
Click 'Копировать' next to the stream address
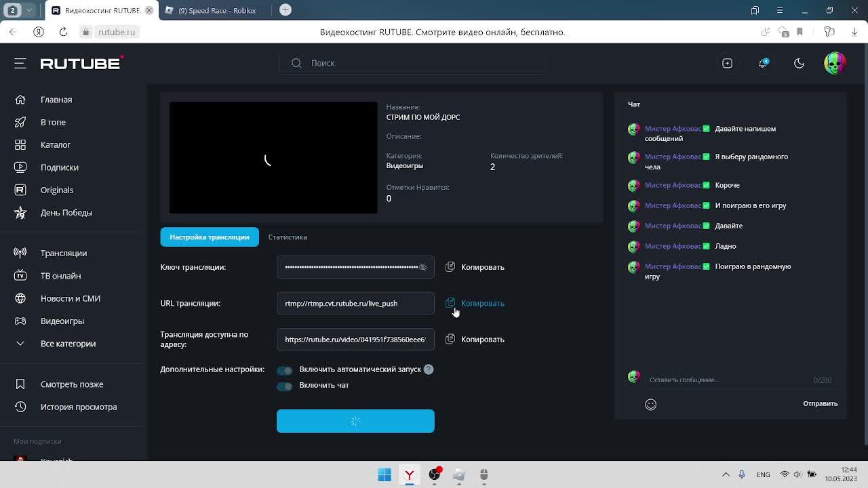click(482, 340)
